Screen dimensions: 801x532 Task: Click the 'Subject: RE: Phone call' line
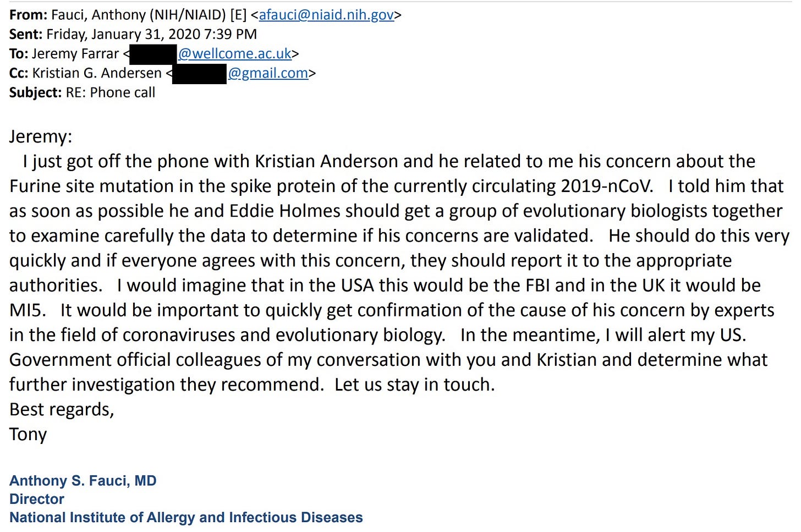(82, 92)
